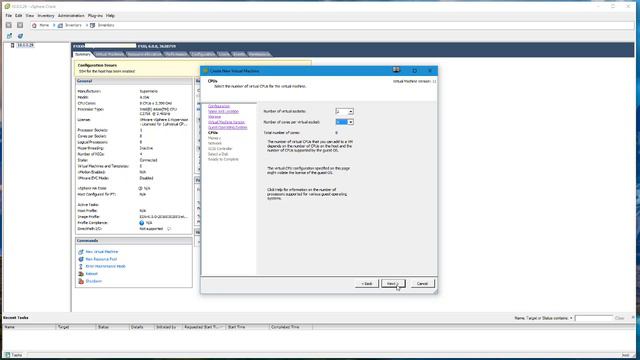Click the Create New Virtual Machine dialog icon
Screen dimensions: 640x360
coord(206,71)
